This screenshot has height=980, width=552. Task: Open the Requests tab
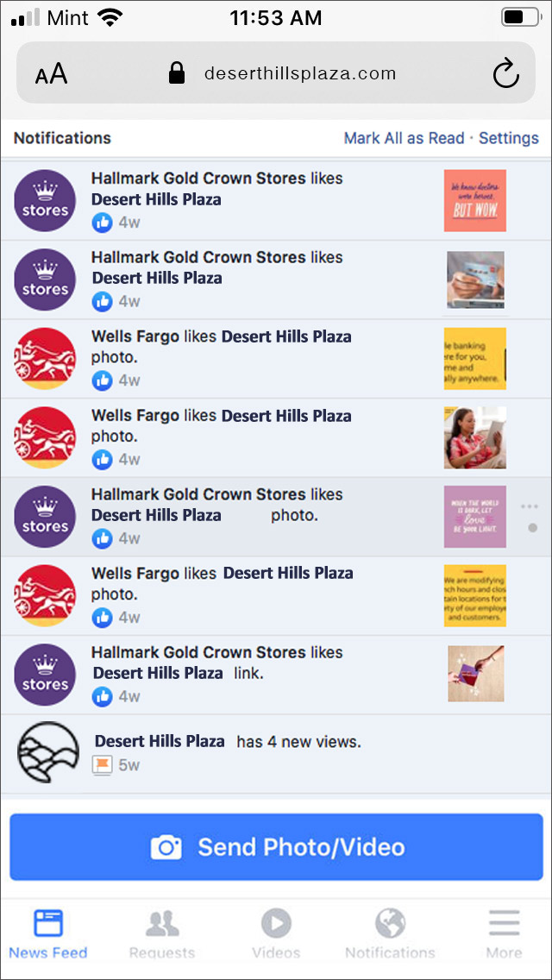tap(162, 934)
